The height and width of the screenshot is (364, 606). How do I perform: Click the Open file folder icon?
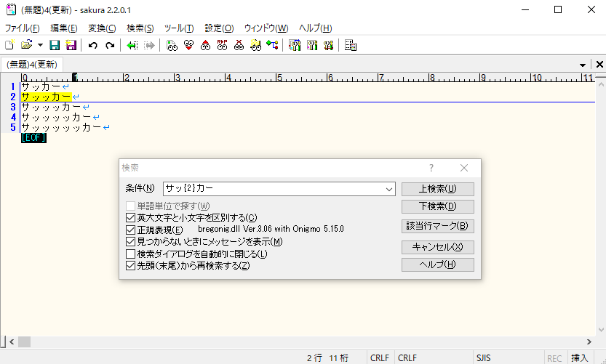click(x=26, y=45)
